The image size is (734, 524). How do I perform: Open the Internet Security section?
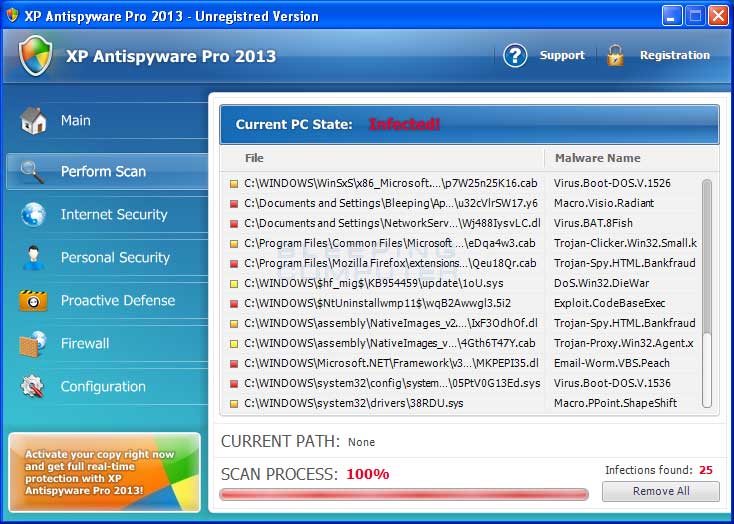tap(113, 215)
